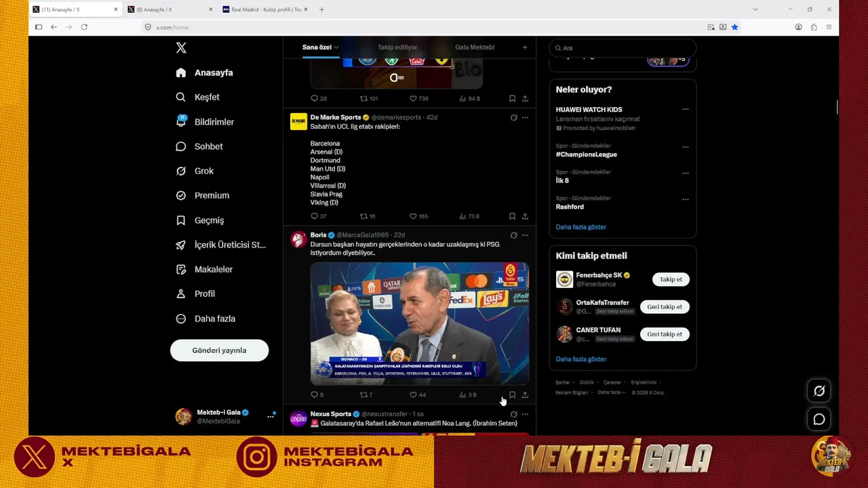868x488 pixels.
Task: Open Geçmiş bookmarks in the sidebar
Action: pyautogui.click(x=200, y=220)
